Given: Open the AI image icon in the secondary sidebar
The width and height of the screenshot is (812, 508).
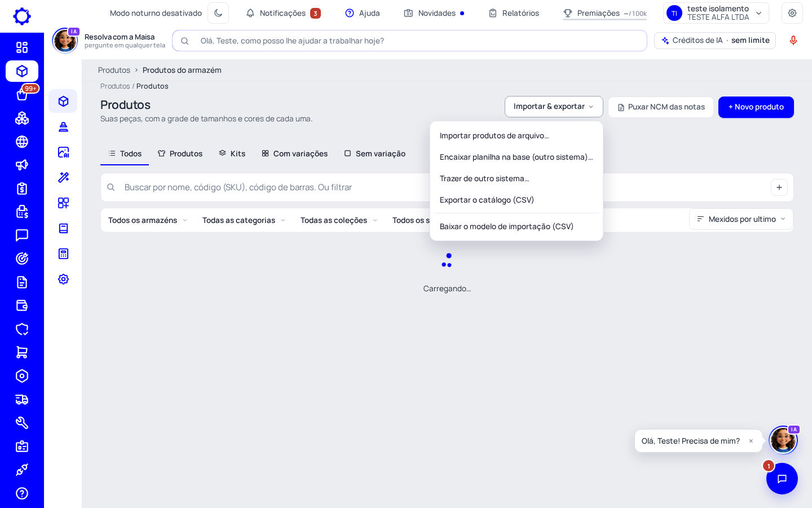Looking at the screenshot, I should (63, 152).
